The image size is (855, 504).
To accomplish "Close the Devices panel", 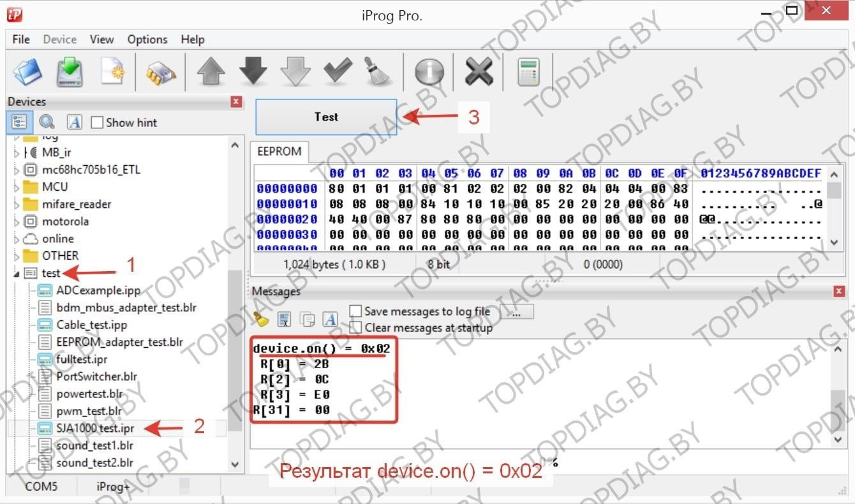I will pyautogui.click(x=236, y=101).
